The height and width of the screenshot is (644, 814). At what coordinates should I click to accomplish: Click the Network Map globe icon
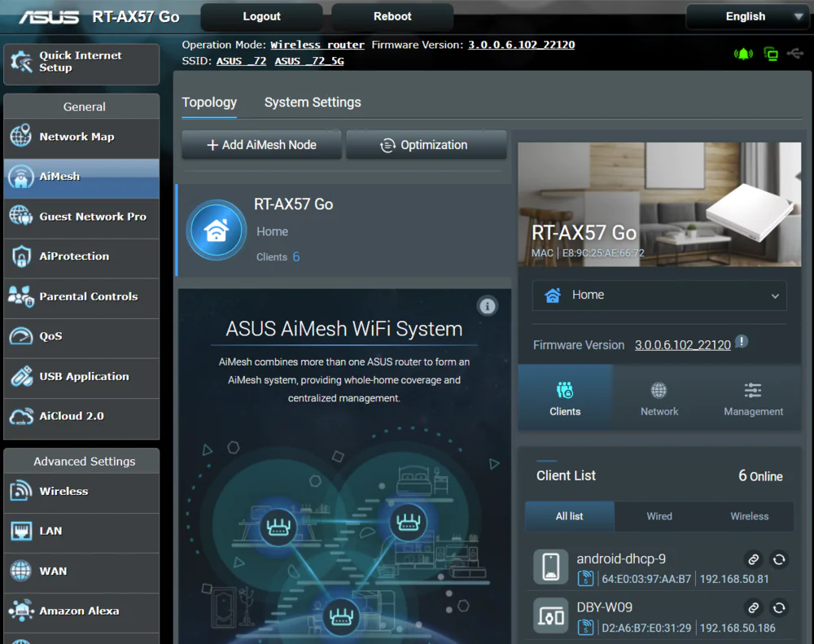(21, 136)
